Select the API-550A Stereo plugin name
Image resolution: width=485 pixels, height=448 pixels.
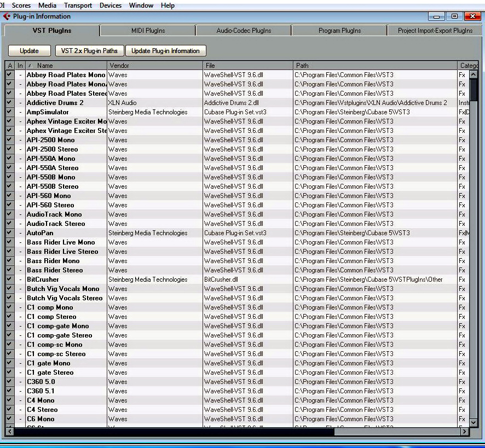pos(53,168)
